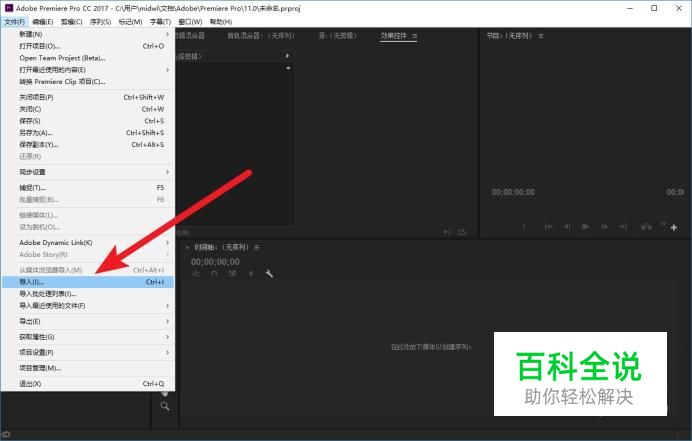This screenshot has width=692, height=441.
Task: Add marker in the program monitor
Action: tap(524, 226)
